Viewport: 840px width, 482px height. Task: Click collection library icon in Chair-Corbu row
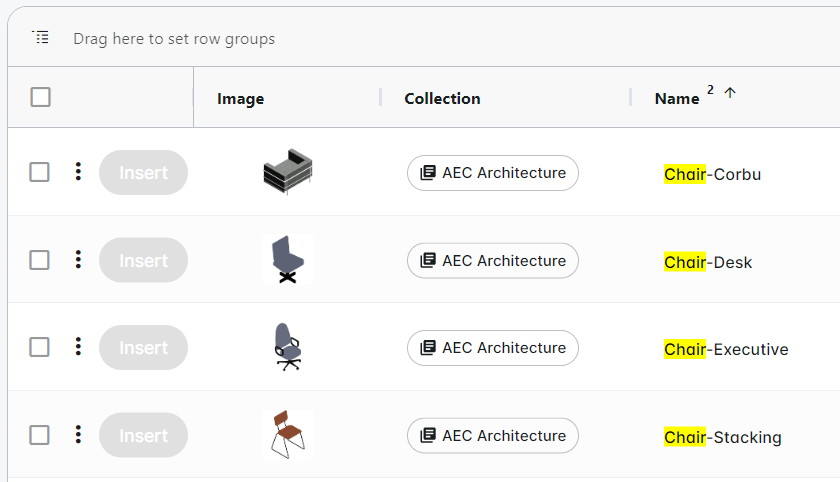428,173
